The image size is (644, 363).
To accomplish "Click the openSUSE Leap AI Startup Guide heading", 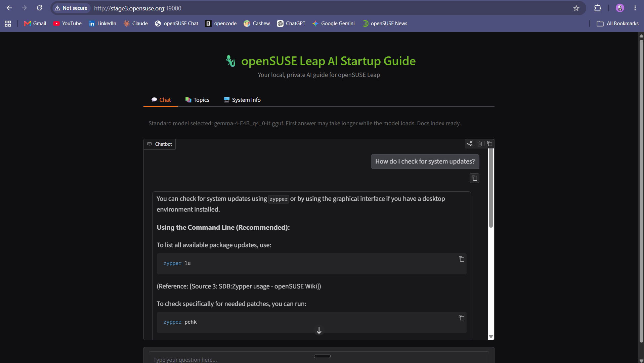I will click(x=328, y=61).
